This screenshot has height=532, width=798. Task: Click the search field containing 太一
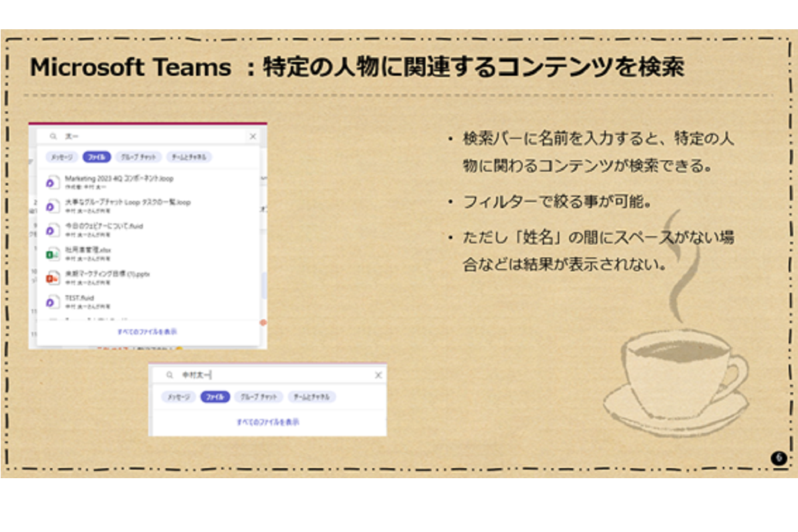pyautogui.click(x=149, y=136)
